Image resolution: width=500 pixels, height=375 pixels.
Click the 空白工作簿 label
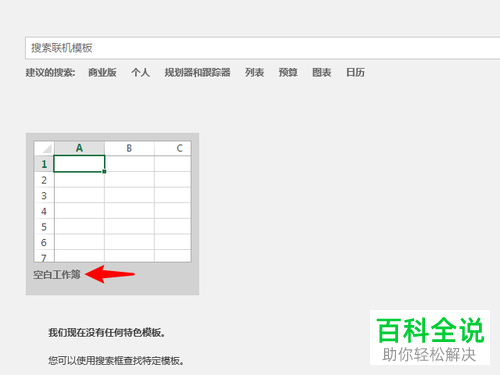pyautogui.click(x=57, y=275)
